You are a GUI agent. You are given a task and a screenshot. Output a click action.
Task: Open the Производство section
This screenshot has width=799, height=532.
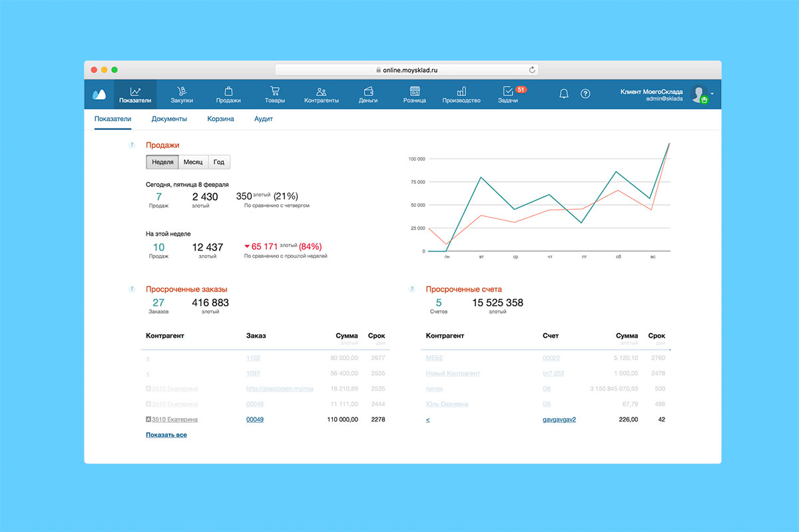click(461, 95)
